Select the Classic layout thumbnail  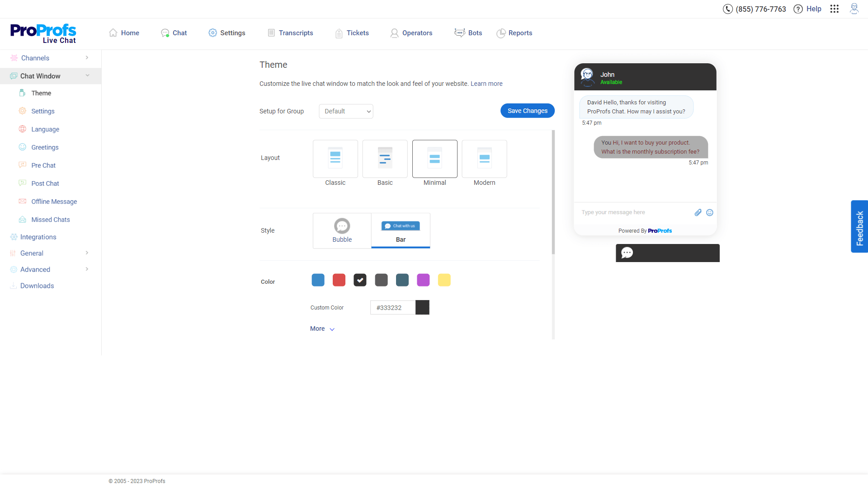tap(335, 159)
